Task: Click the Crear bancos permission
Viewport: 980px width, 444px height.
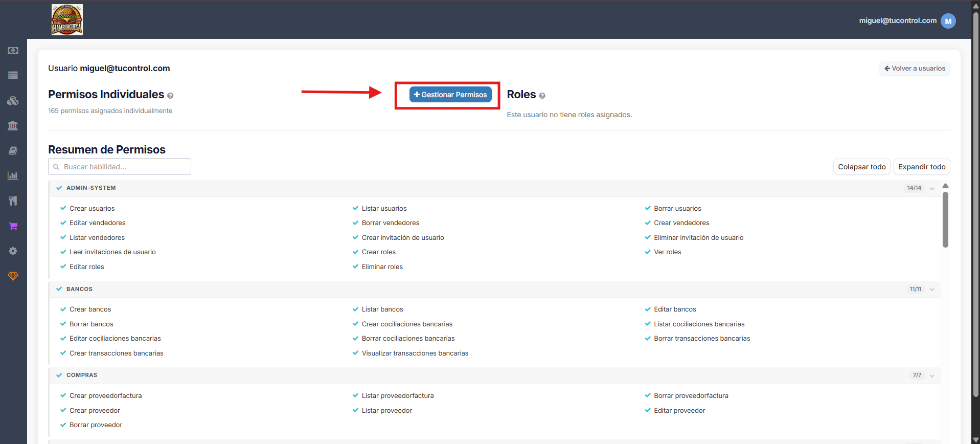Action: pos(90,309)
